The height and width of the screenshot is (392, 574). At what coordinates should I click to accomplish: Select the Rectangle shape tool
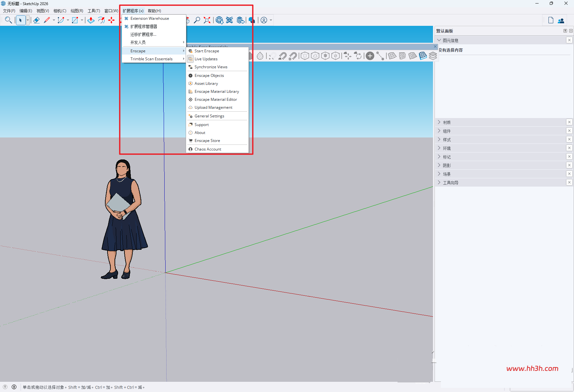pyautogui.click(x=75, y=20)
